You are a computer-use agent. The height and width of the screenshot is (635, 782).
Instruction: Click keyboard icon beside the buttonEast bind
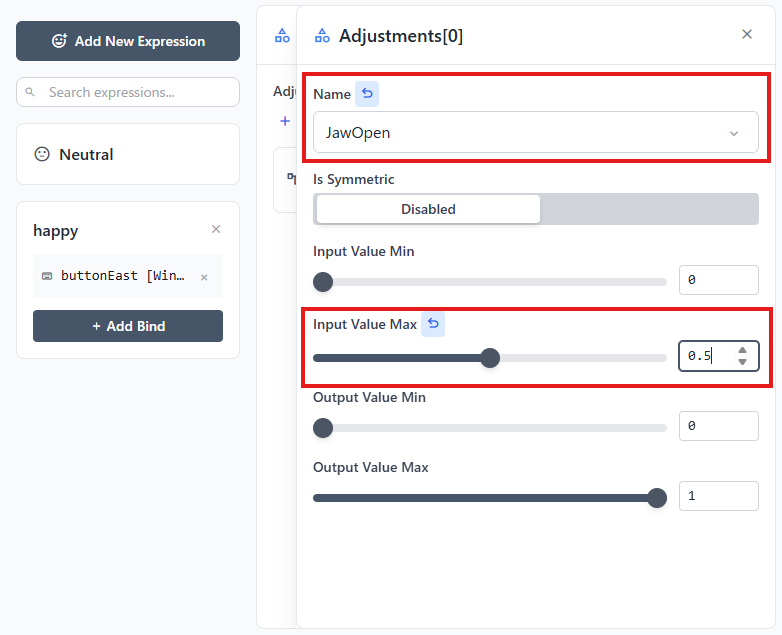pos(47,276)
